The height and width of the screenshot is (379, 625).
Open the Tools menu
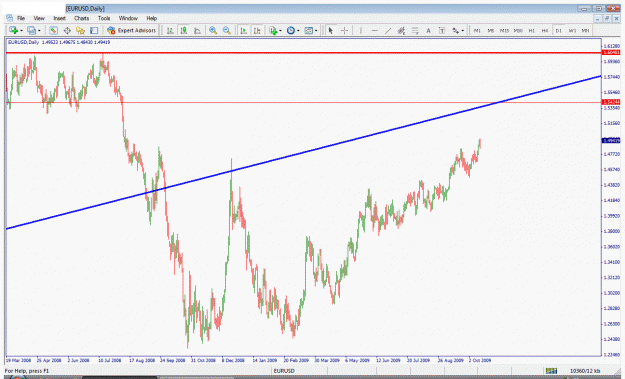point(104,18)
